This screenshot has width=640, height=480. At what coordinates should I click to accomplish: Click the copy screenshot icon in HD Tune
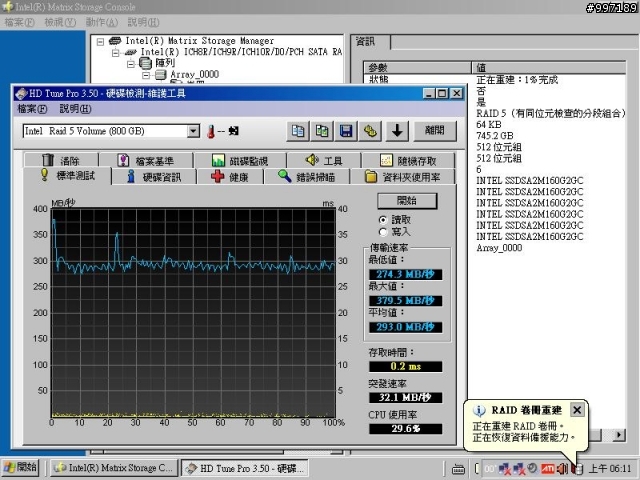pos(322,131)
